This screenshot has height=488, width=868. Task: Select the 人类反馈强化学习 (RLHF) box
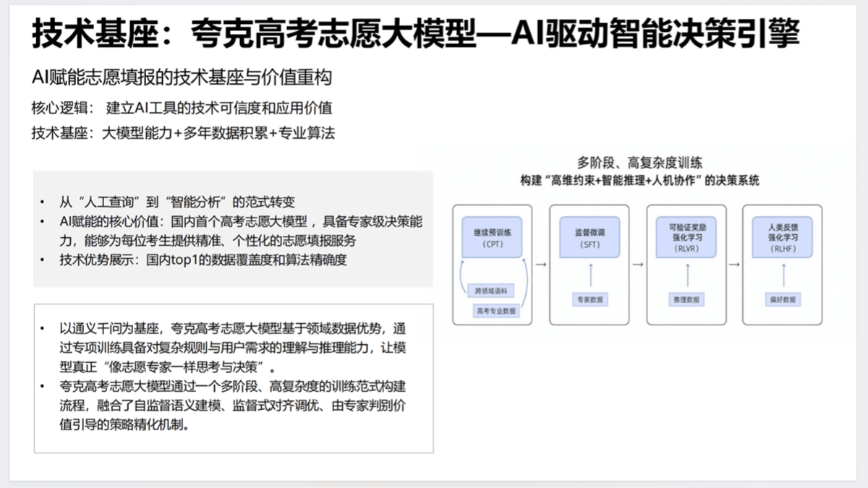click(784, 238)
